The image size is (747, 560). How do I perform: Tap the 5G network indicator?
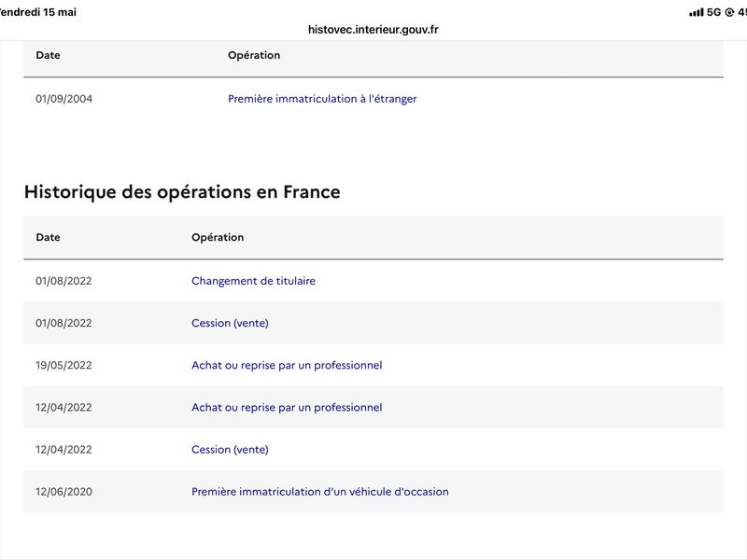713,12
